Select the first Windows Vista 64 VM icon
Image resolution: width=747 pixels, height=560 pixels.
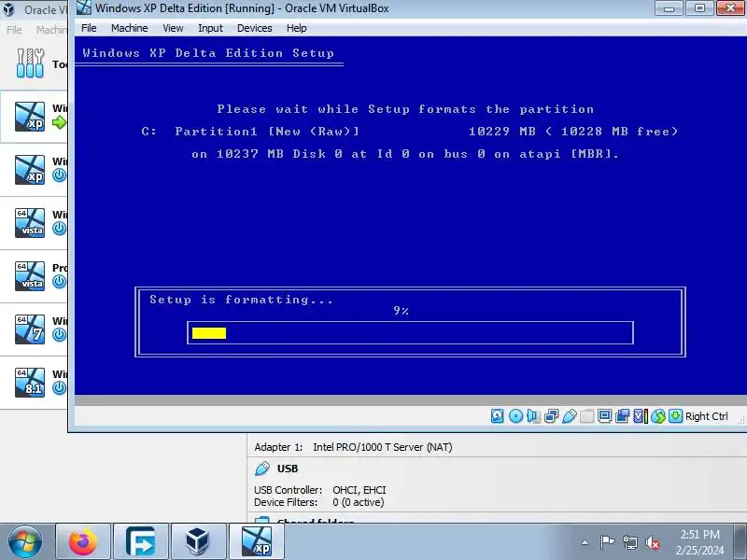click(x=30, y=223)
